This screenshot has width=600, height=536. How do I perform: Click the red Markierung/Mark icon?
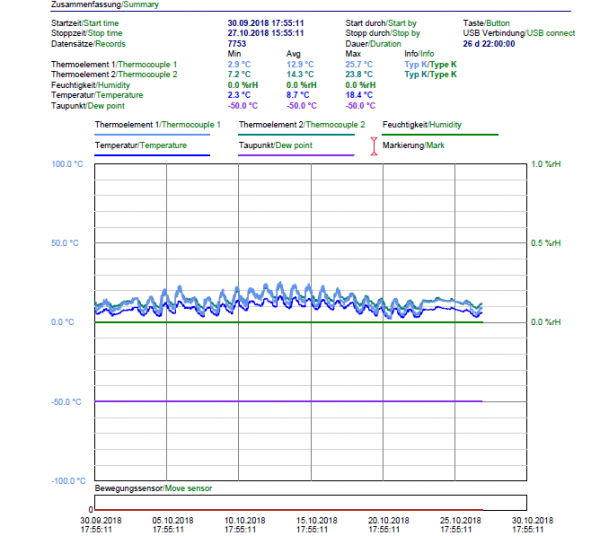[375, 147]
